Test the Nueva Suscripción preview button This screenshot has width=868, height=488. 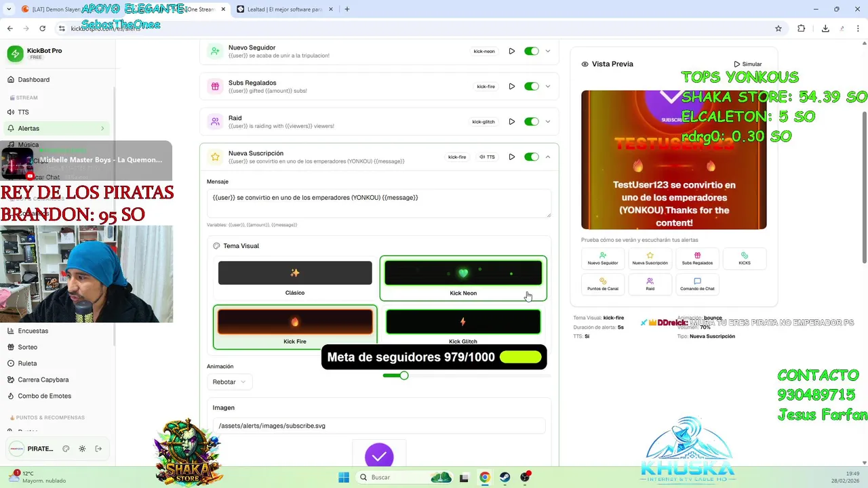click(x=650, y=258)
